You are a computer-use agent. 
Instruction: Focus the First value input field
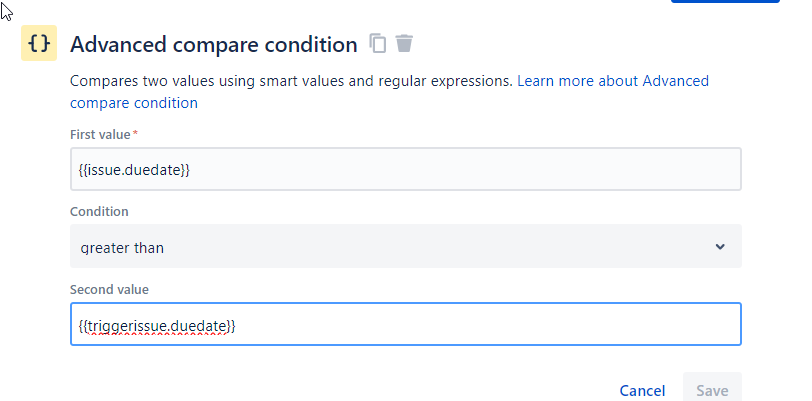(x=405, y=170)
